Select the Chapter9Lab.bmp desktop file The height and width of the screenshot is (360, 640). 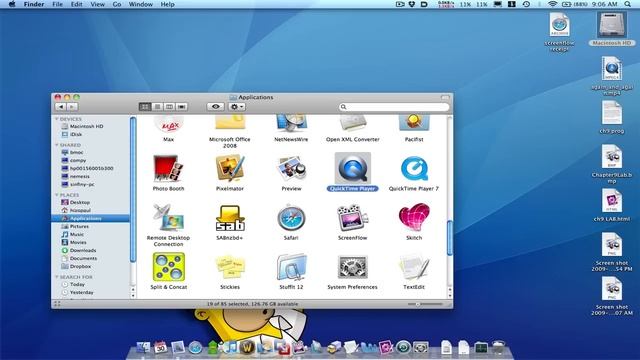[611, 157]
